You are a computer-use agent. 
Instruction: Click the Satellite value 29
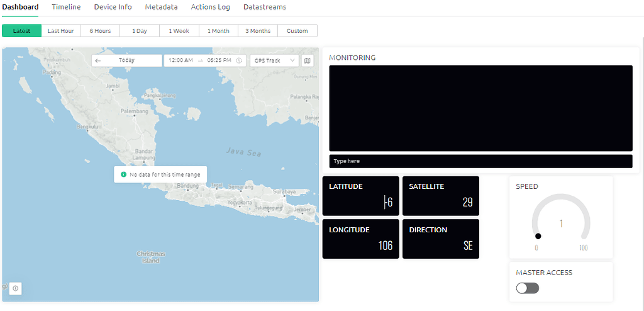click(x=467, y=202)
